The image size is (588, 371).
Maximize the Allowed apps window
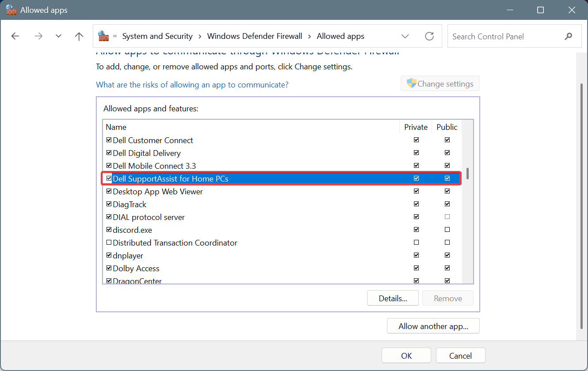pos(540,10)
